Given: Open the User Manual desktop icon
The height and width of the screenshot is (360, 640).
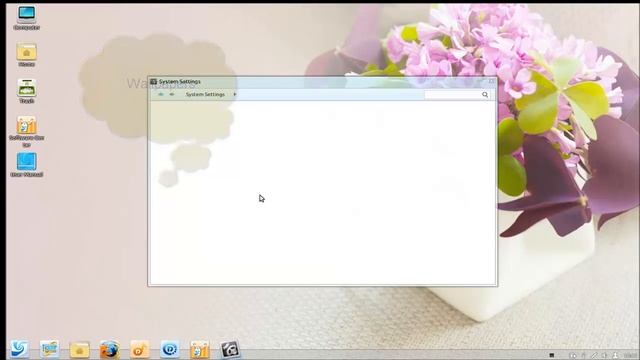Looking at the screenshot, I should click(27, 165).
